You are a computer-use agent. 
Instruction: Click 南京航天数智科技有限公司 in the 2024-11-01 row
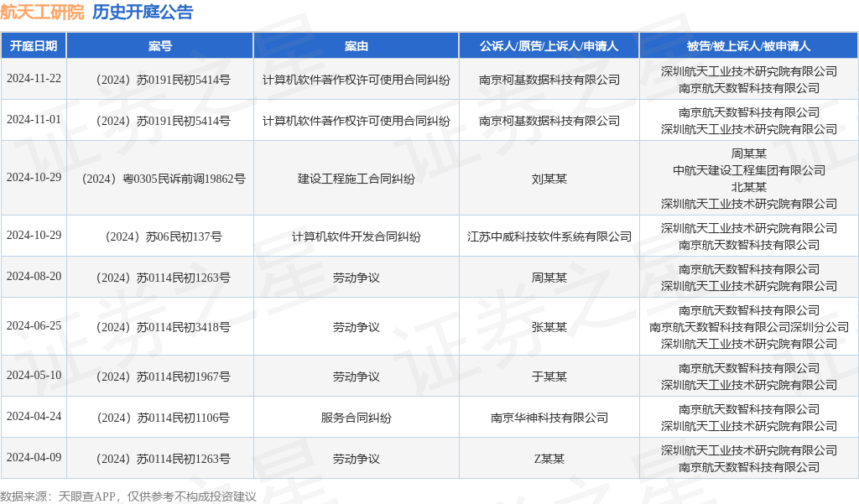(749, 112)
